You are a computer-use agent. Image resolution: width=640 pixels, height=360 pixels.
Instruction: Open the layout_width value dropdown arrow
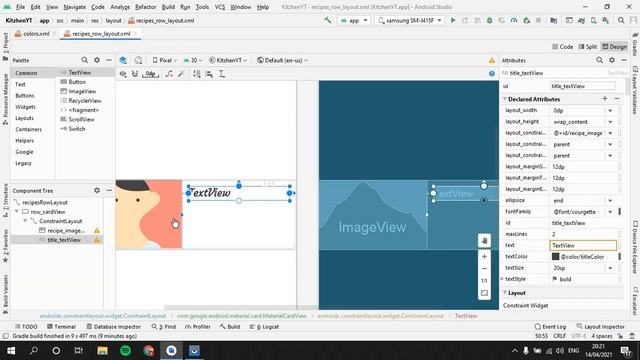tap(610, 111)
